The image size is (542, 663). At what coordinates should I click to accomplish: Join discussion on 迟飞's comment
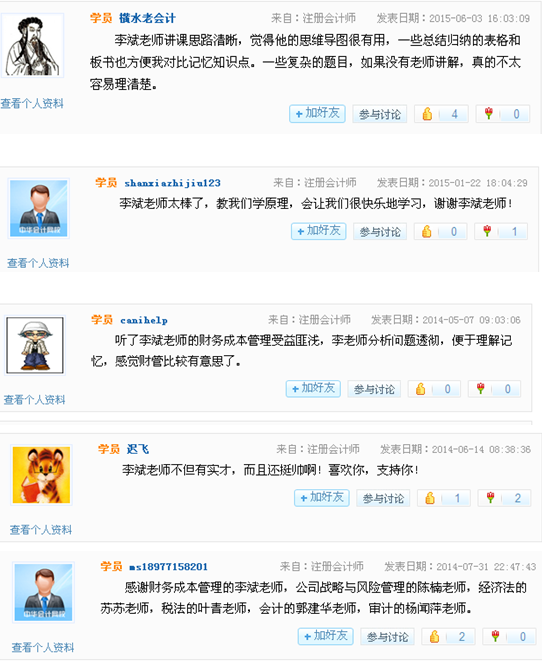point(383,498)
